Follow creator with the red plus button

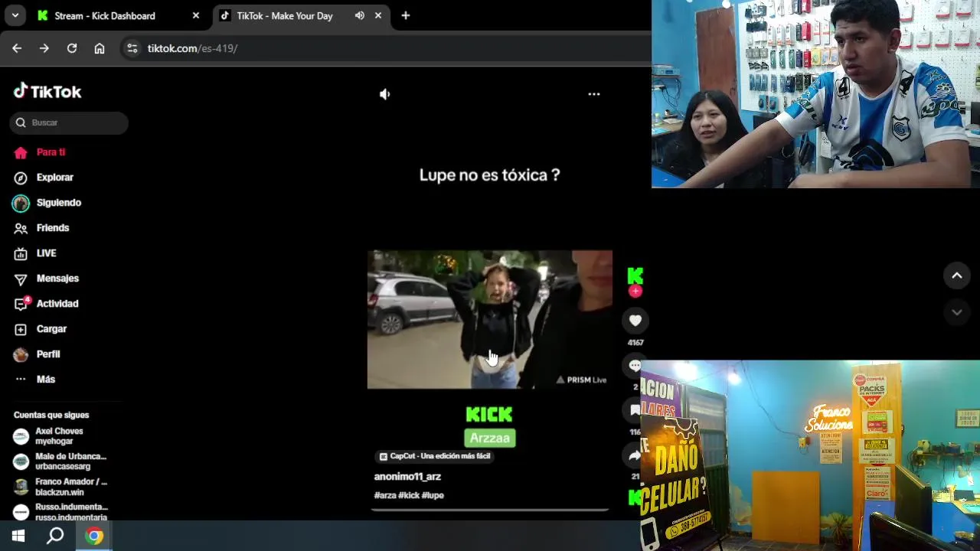pos(635,292)
